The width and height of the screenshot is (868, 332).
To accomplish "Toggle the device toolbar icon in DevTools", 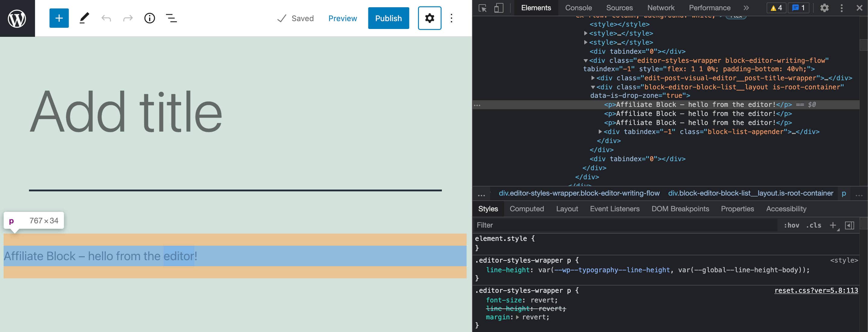I will pyautogui.click(x=499, y=8).
